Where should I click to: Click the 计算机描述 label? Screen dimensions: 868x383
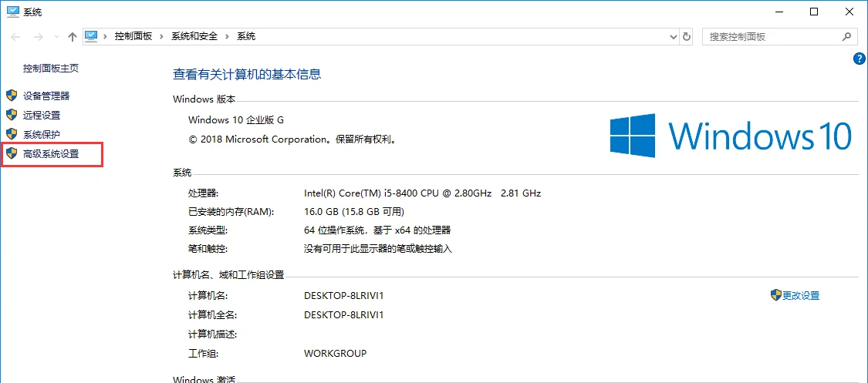213,334
